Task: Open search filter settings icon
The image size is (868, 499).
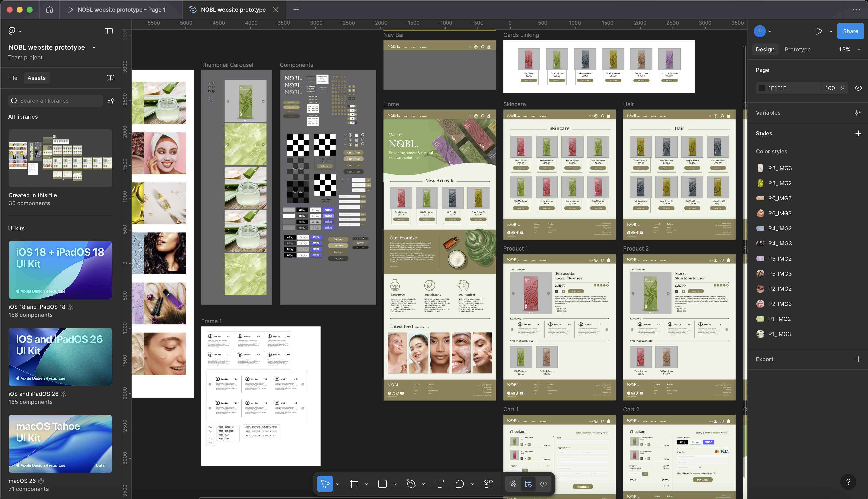Action: [x=110, y=101]
